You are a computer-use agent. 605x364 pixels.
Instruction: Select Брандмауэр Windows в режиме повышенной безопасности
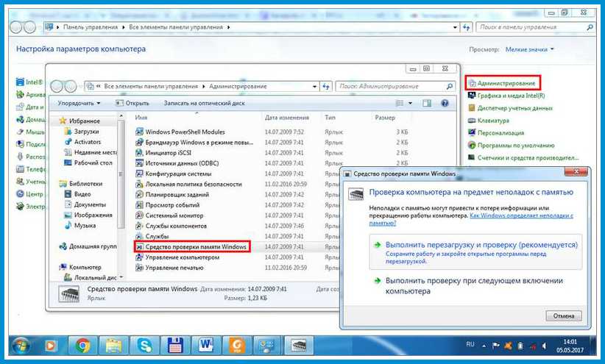194,142
